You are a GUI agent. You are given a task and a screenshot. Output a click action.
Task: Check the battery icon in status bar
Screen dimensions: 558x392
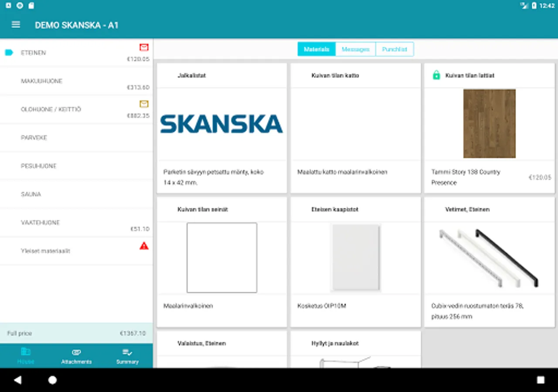coord(534,6)
